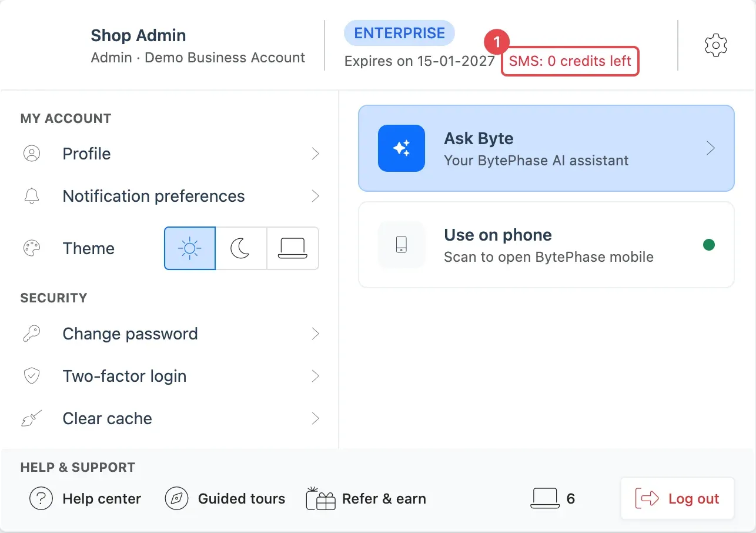Image resolution: width=756 pixels, height=533 pixels.
Task: Click the Guided tours compass icon
Action: tap(176, 499)
